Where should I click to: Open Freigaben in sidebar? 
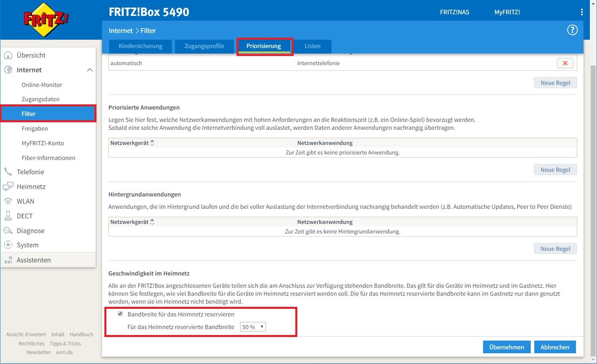click(x=35, y=129)
